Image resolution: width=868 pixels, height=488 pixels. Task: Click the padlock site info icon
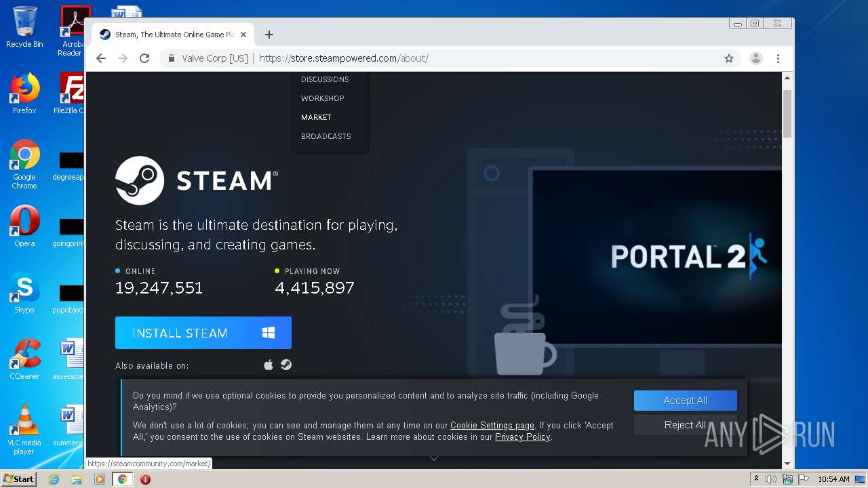point(172,58)
